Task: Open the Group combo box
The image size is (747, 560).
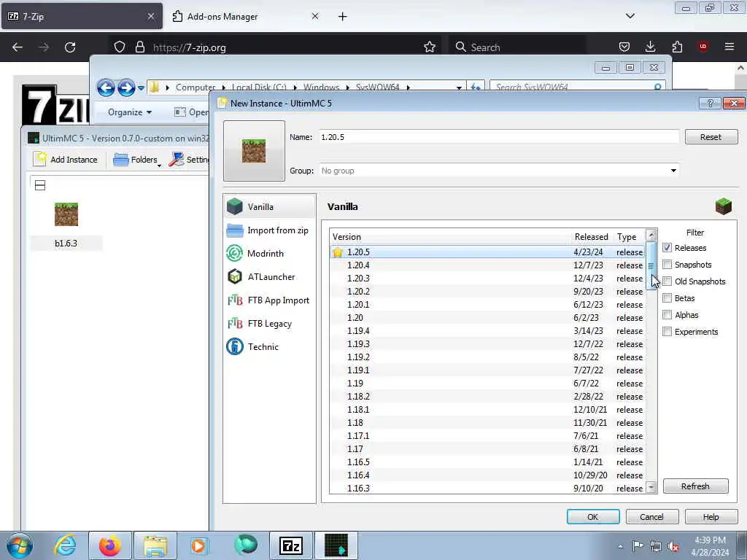Action: coord(498,171)
